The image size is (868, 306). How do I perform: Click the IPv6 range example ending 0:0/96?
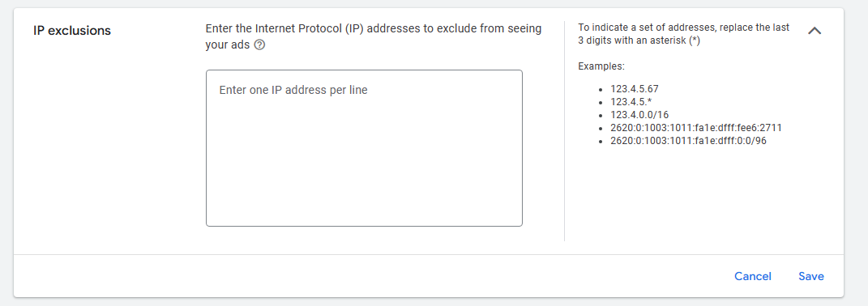688,141
